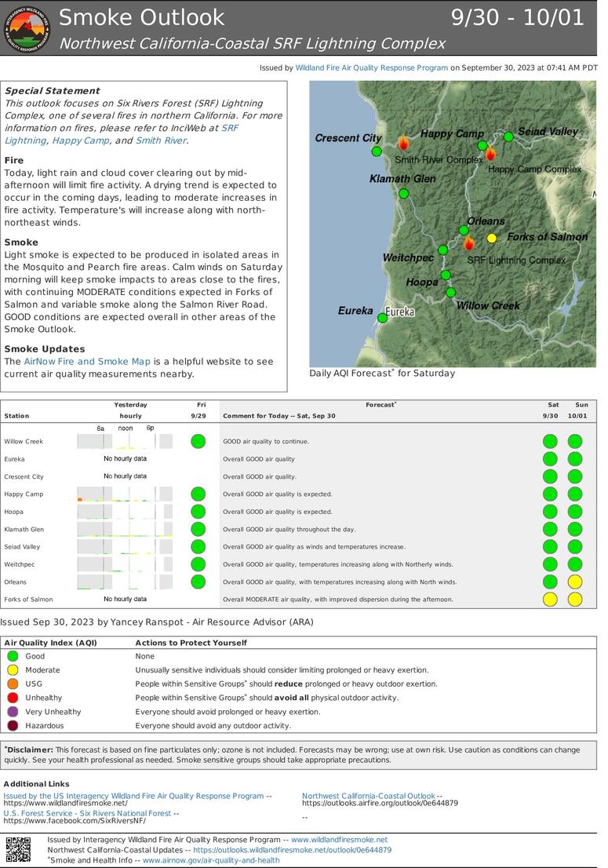Select the Seiad Valley green map marker

tap(508, 137)
